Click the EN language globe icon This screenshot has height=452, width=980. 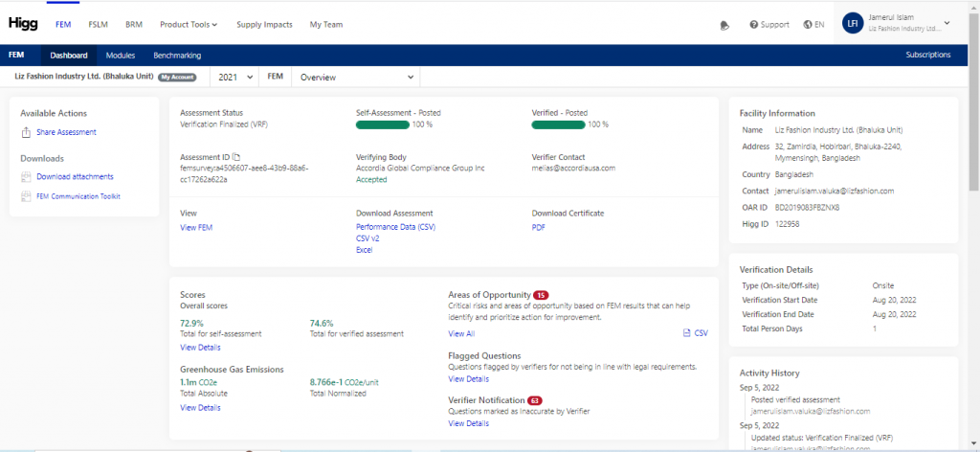808,25
